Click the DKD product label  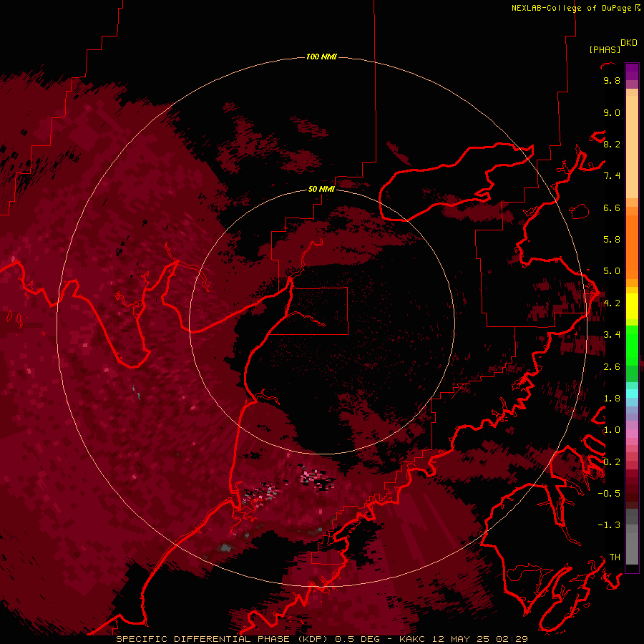[628, 43]
